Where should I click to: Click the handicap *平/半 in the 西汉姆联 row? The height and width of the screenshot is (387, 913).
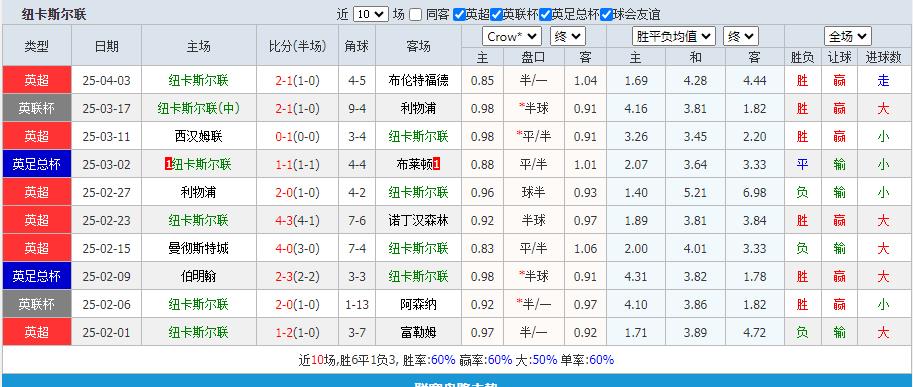[x=534, y=137]
